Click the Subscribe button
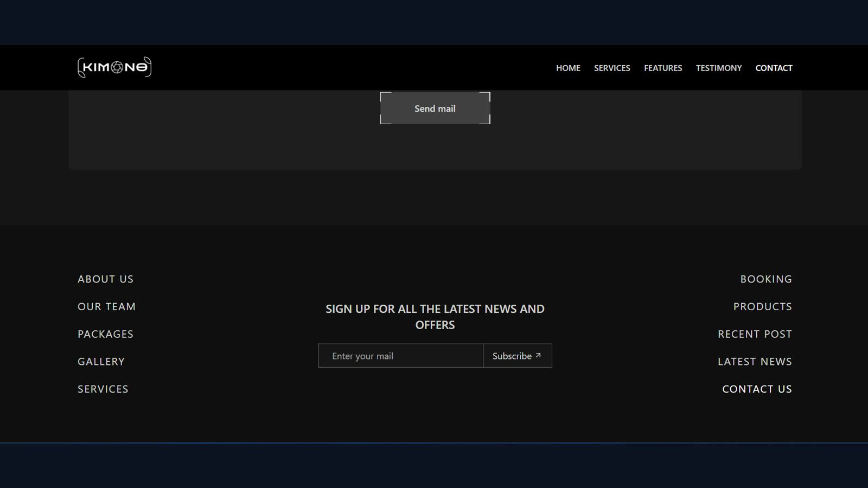Screen dimensions: 868x488 click(518, 356)
